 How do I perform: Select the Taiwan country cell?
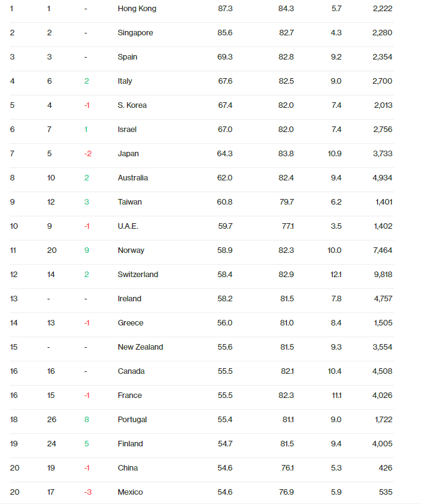click(130, 202)
